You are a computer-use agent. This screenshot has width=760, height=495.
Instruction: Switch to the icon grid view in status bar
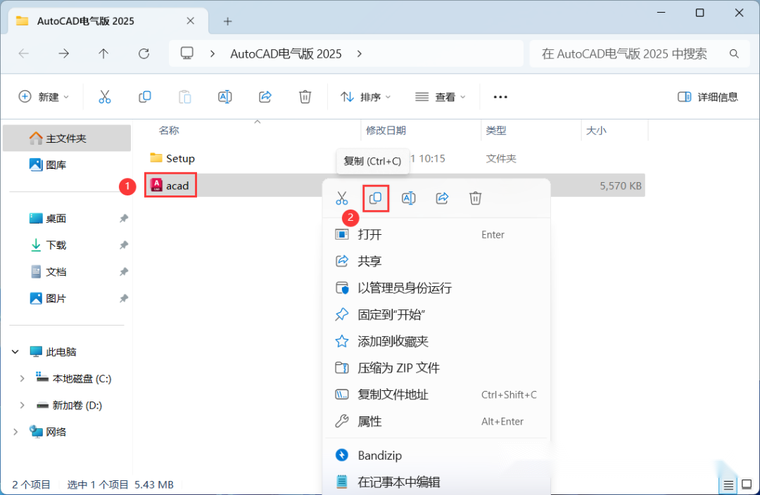click(x=744, y=483)
